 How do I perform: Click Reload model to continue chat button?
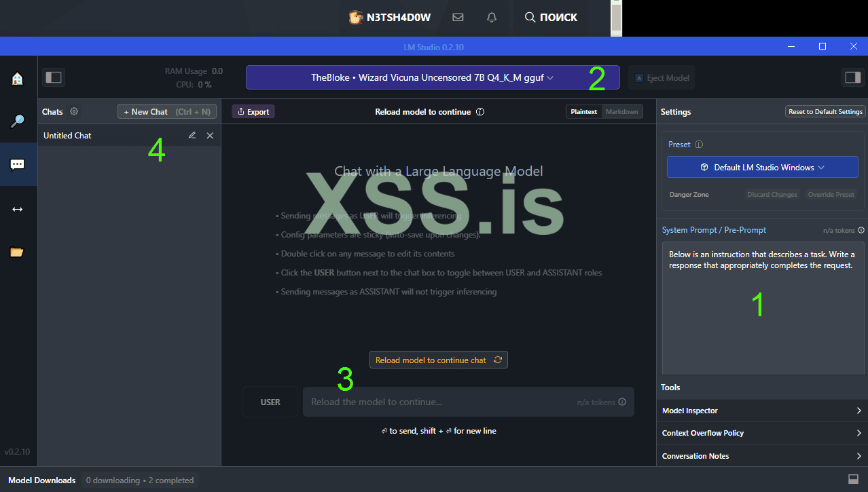click(438, 360)
